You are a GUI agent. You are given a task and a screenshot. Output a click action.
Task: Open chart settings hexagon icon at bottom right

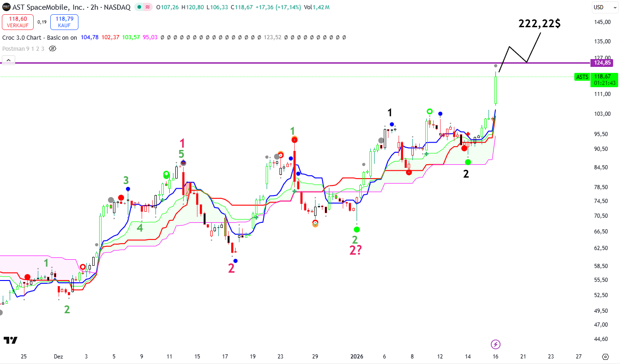605,357
